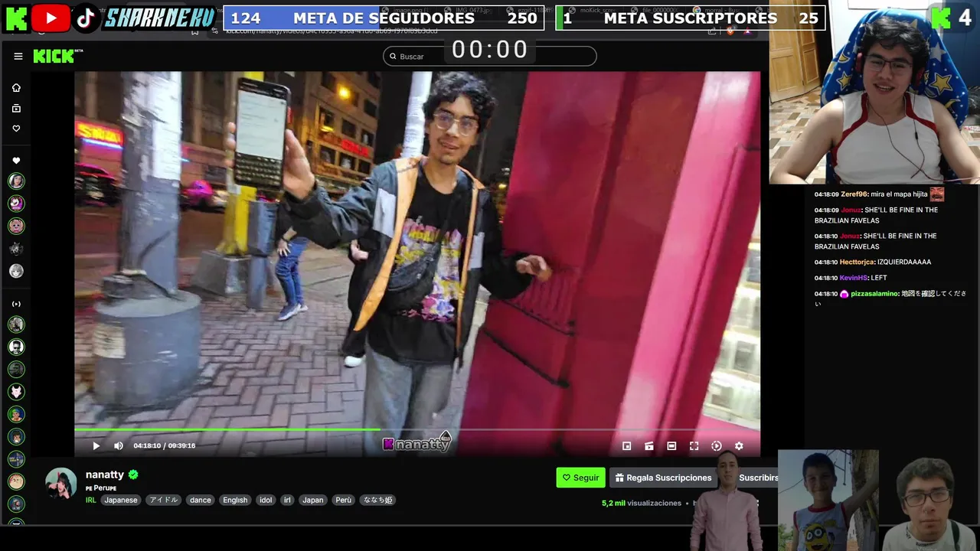The image size is (980, 551).
Task: Toggle theater mode on the player
Action: [x=671, y=445]
